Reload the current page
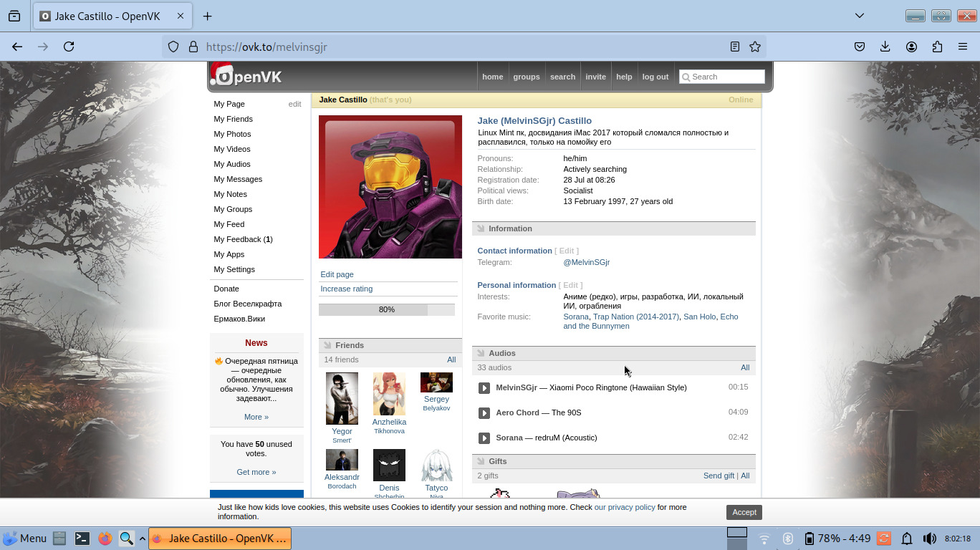 (x=69, y=47)
